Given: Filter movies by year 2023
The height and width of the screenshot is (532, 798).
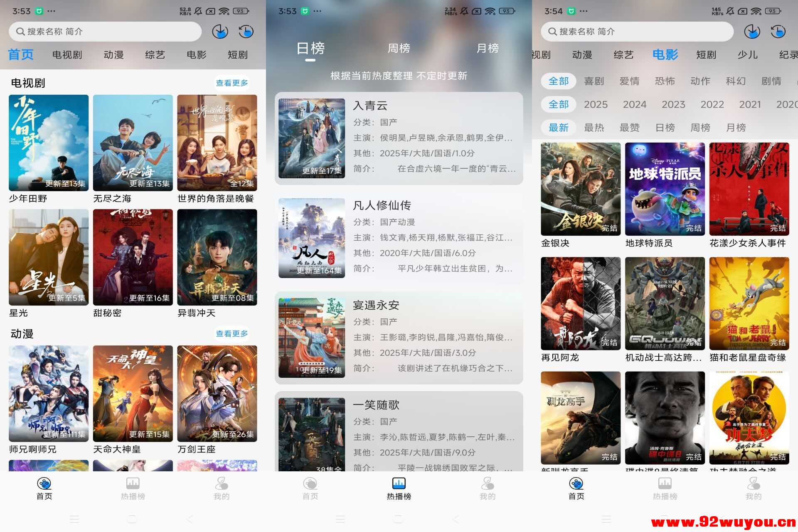Looking at the screenshot, I should pyautogui.click(x=673, y=104).
